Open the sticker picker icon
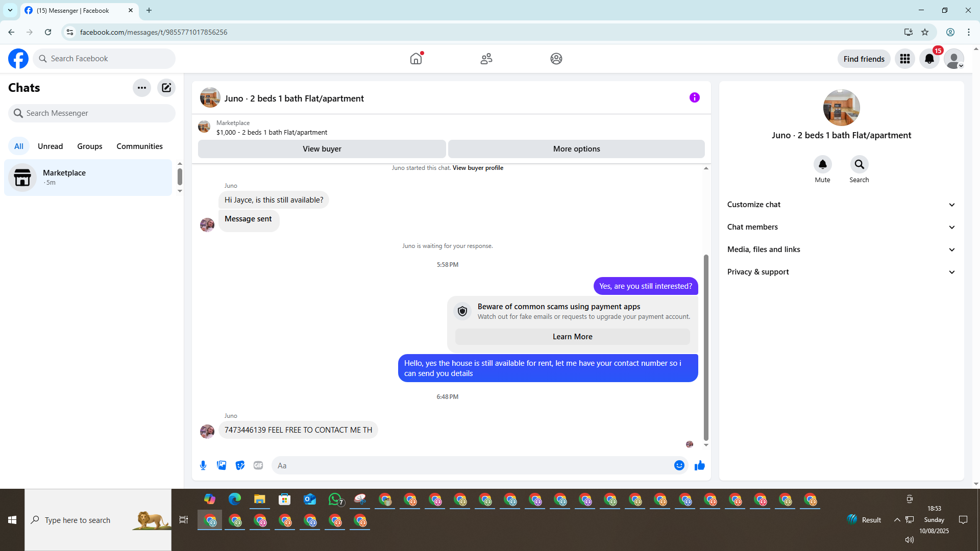 240,465
